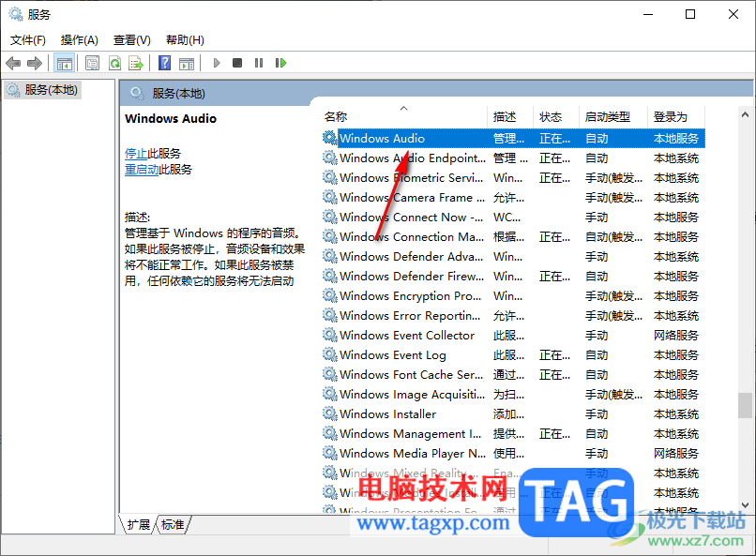This screenshot has height=556, width=756.
Task: Select Windows Biometric Service row
Action: coord(513,178)
